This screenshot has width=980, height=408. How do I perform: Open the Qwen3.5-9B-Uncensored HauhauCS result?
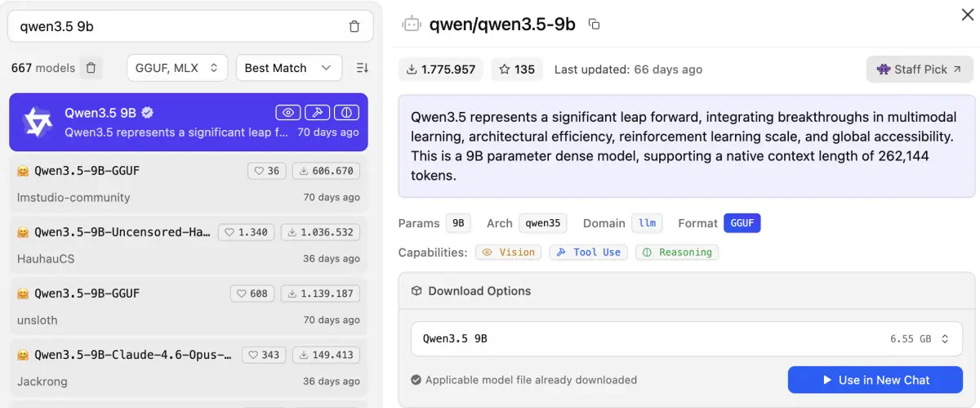tap(189, 244)
